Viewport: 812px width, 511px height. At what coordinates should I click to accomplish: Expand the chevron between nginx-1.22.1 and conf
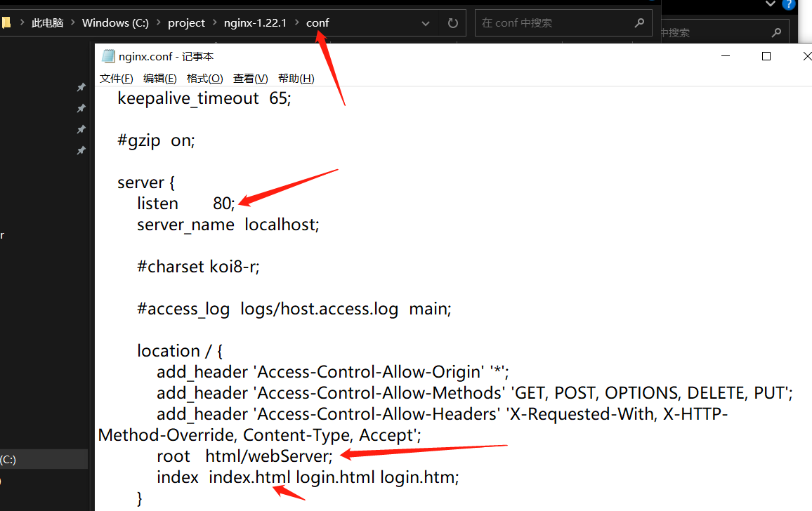(x=296, y=23)
